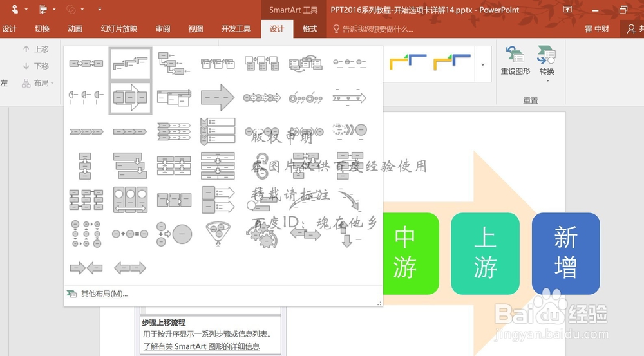The image size is (644, 356).
Task: Choose the Gear layout icon
Action: pyautogui.click(x=262, y=236)
